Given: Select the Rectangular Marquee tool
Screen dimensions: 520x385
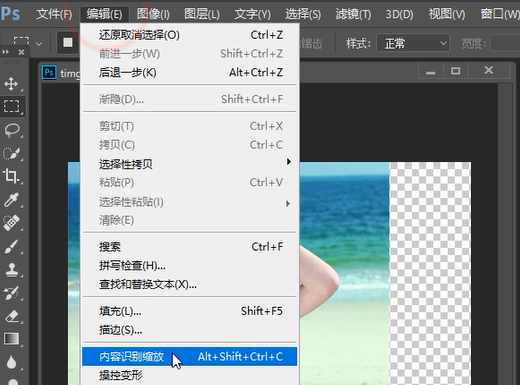Looking at the screenshot, I should coord(11,106).
